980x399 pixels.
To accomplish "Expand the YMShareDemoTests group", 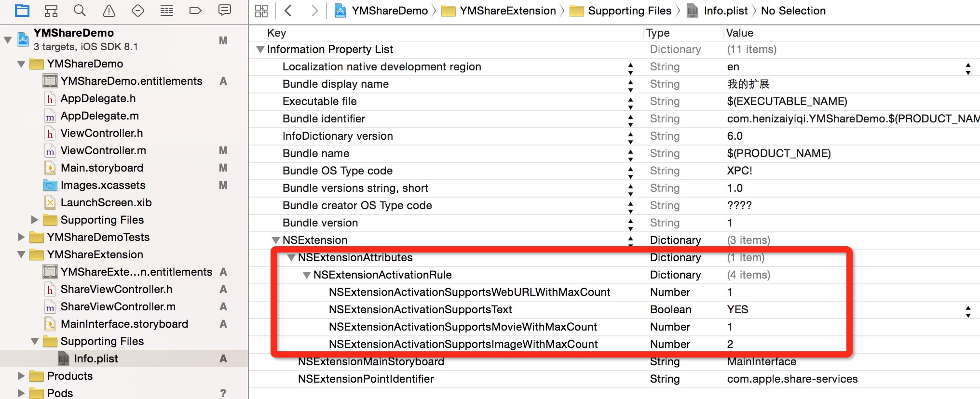I will (x=21, y=238).
